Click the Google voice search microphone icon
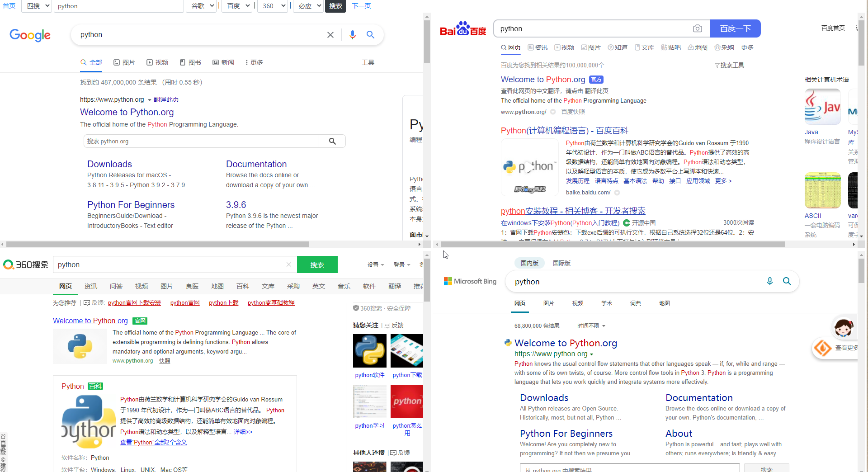Screen dimensions: 868x472 (x=353, y=35)
